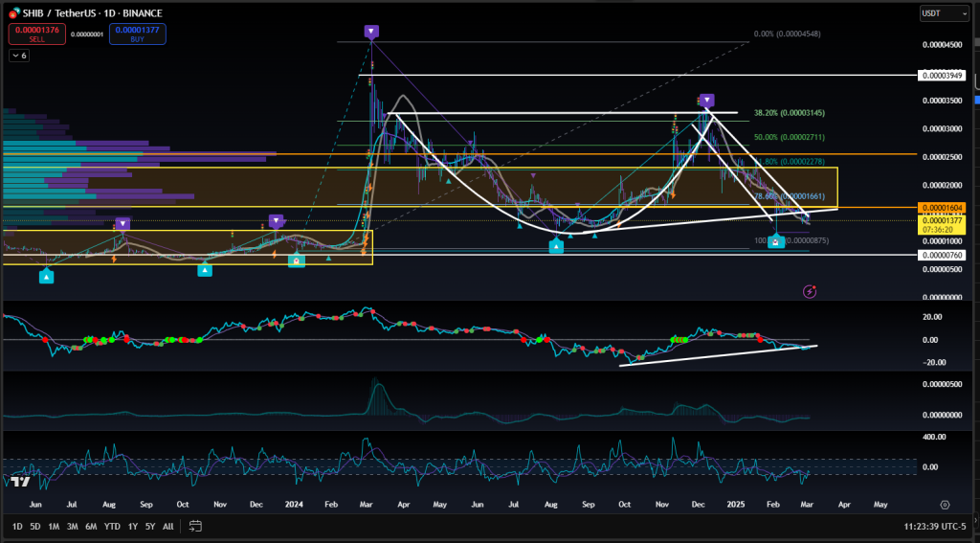Viewport: 980px width, 543px height.
Task: Click the -20.00 value on the oscillator scale
Action: coord(933,363)
